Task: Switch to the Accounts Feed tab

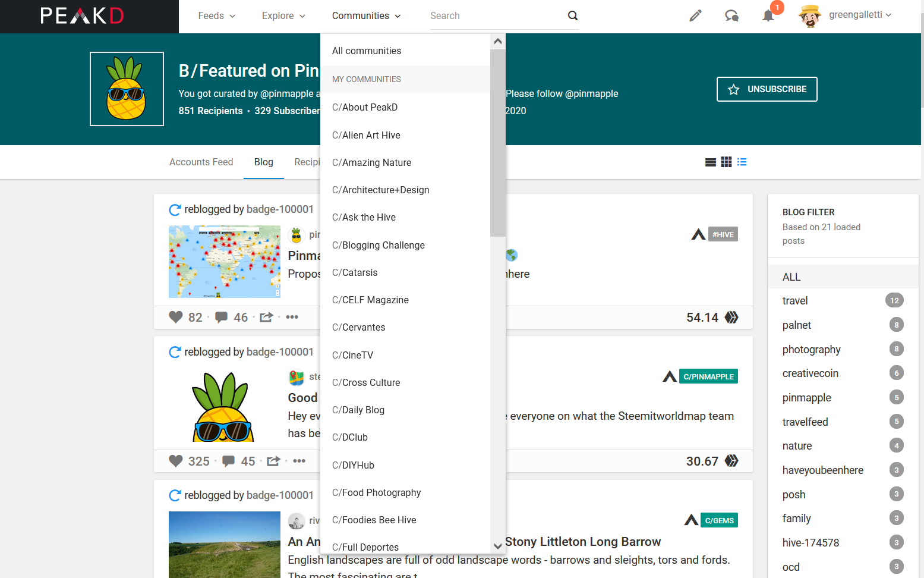Action: (x=201, y=162)
